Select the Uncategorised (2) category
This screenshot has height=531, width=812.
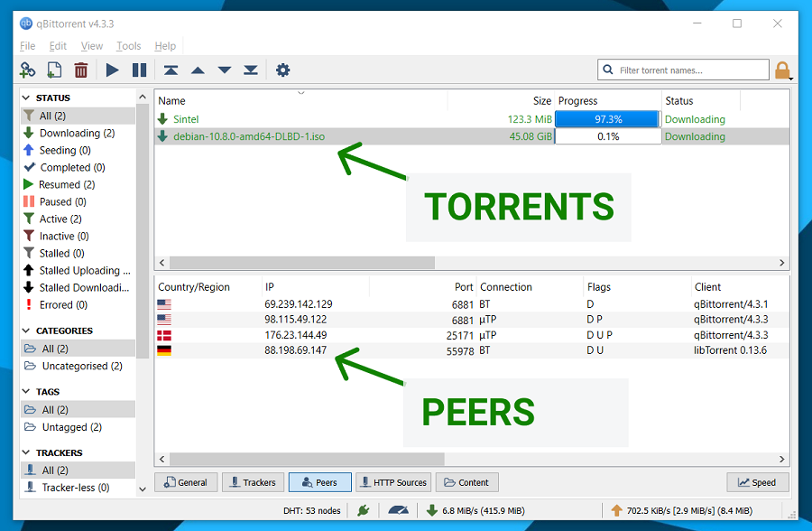(x=78, y=366)
